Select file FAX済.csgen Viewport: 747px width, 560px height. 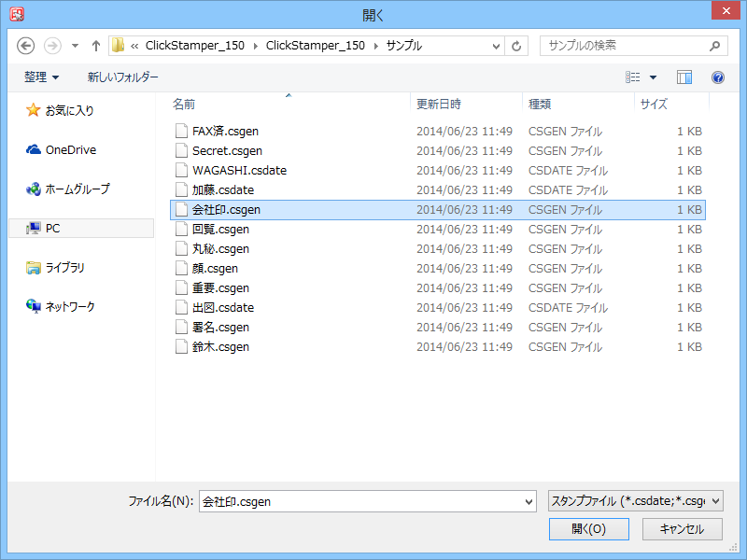click(437, 131)
